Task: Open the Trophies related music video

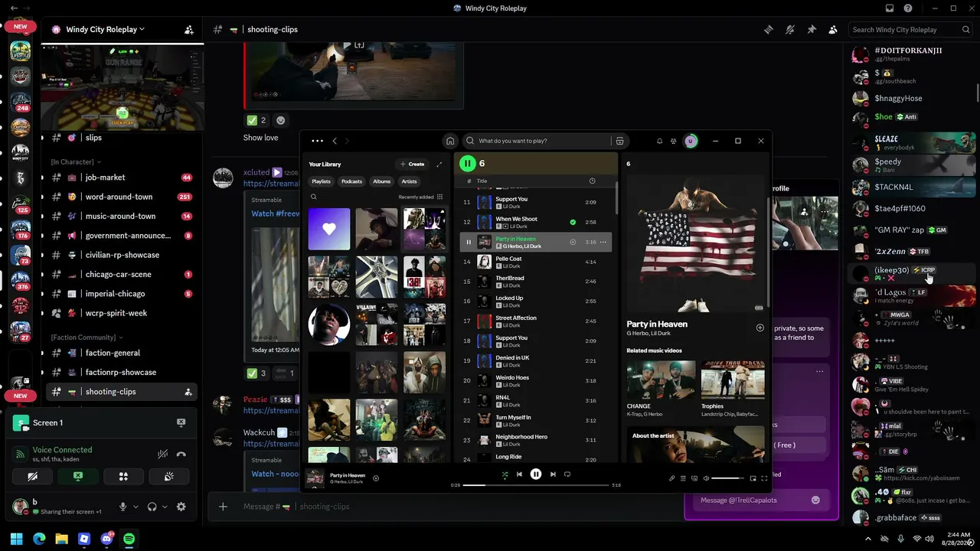Action: pyautogui.click(x=733, y=388)
